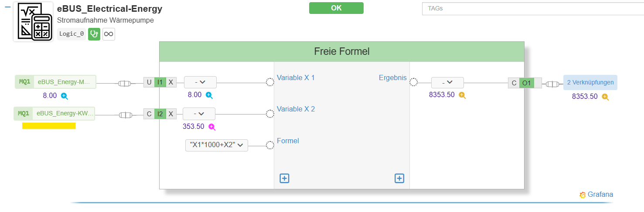Add output with right plus icon
The height and width of the screenshot is (212, 644).
pos(399,178)
